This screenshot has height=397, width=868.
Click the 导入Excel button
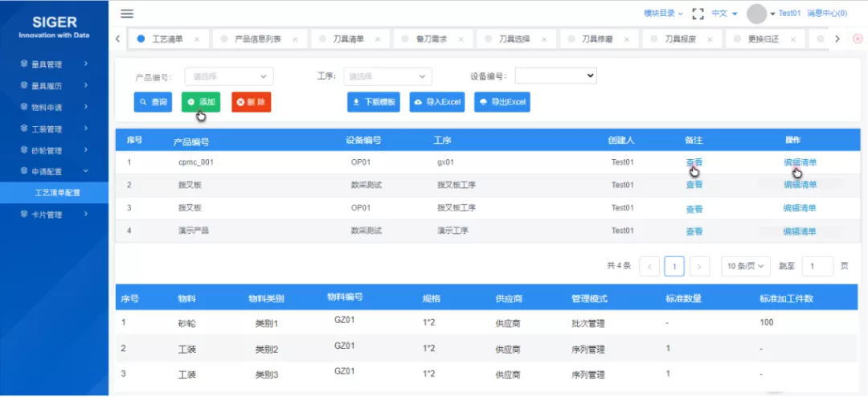point(436,102)
